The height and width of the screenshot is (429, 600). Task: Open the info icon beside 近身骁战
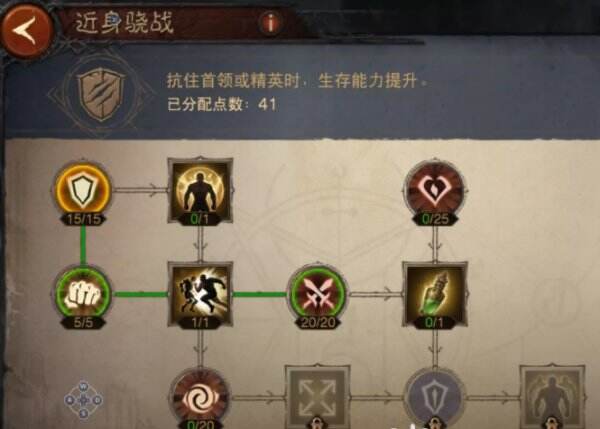271,23
